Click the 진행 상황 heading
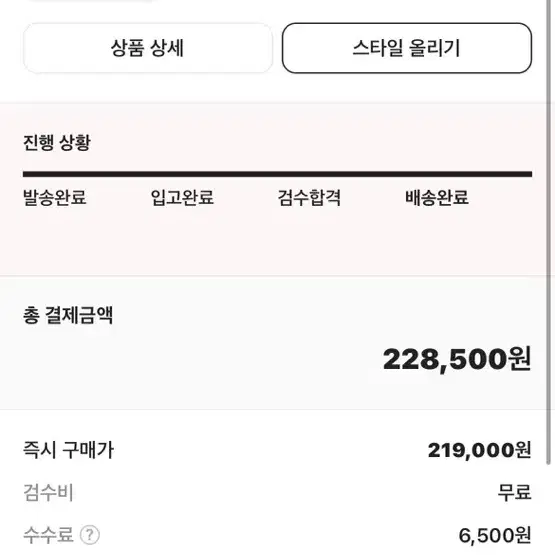 click(x=57, y=143)
